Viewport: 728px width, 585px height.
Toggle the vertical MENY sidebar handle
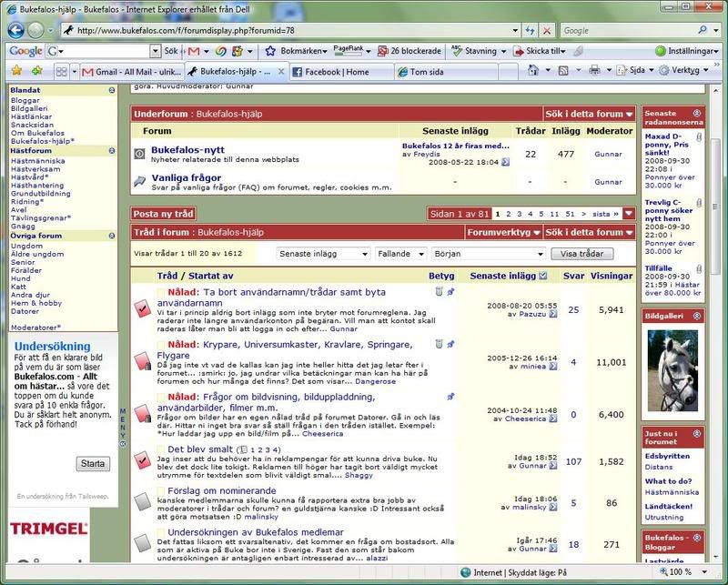pos(123,427)
